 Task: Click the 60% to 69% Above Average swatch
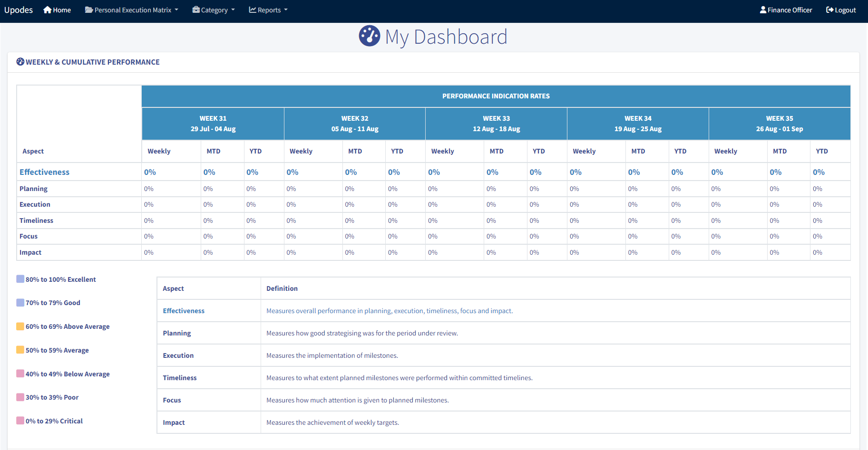[20, 326]
